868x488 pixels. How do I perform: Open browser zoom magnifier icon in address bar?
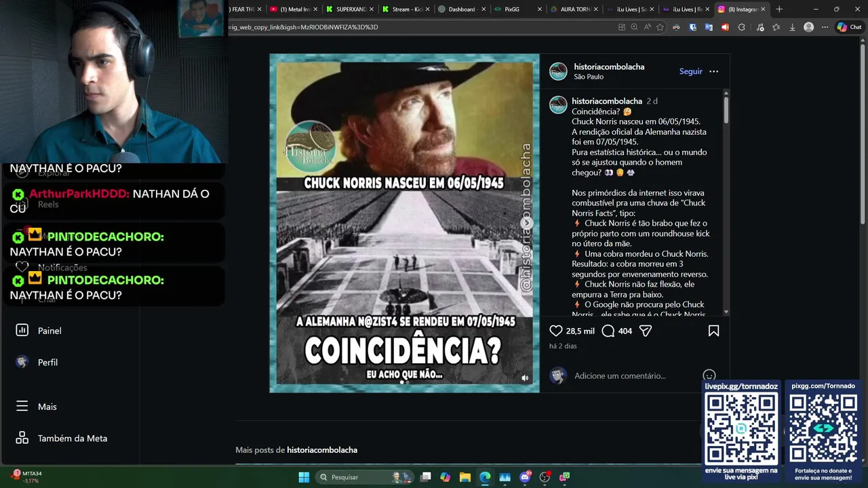(x=634, y=27)
